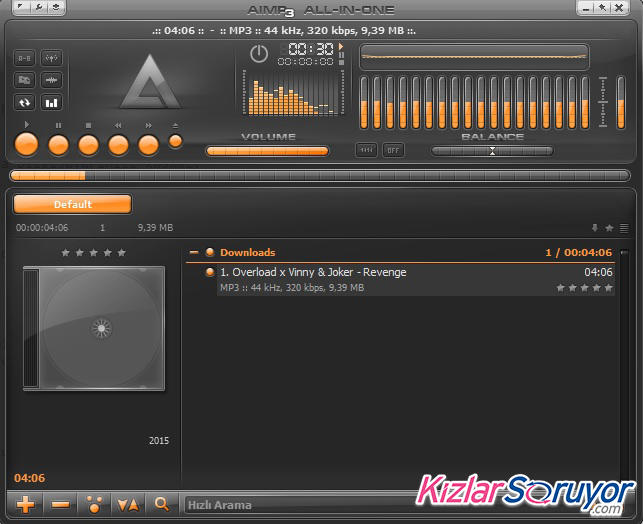Adjust the preamp slider at far right

pyautogui.click(x=621, y=103)
